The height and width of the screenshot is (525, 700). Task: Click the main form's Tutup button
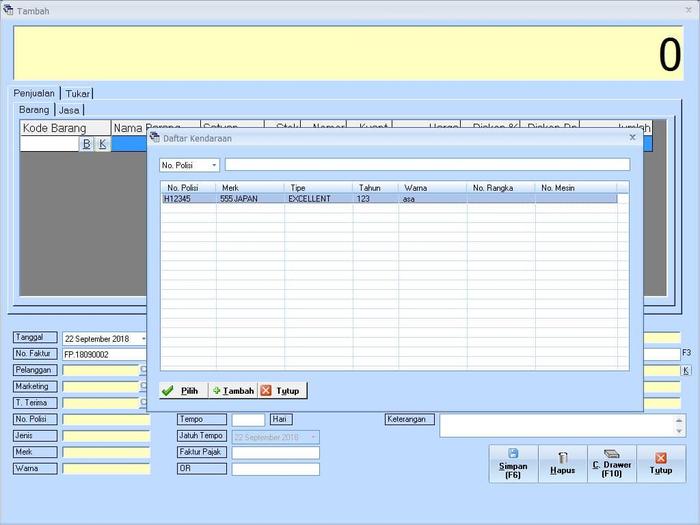click(660, 465)
